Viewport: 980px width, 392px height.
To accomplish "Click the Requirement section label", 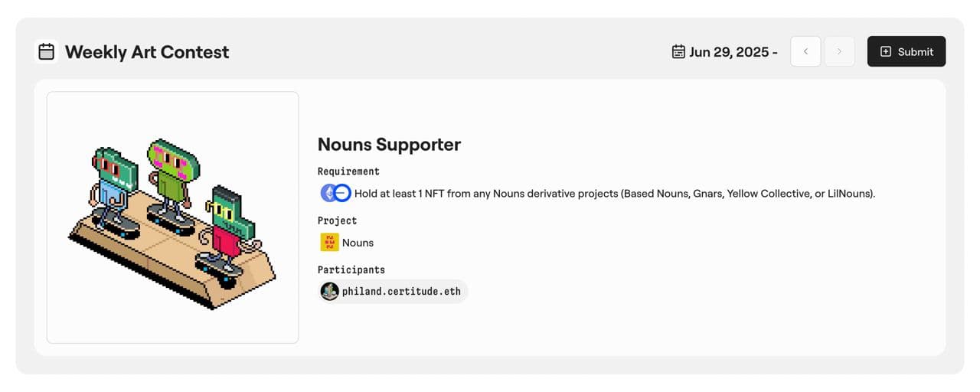I will pyautogui.click(x=348, y=171).
